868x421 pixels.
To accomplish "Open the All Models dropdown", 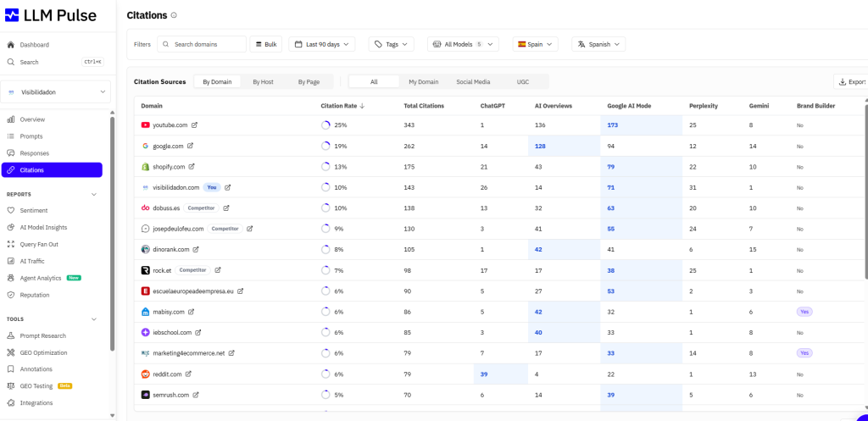I will point(464,44).
